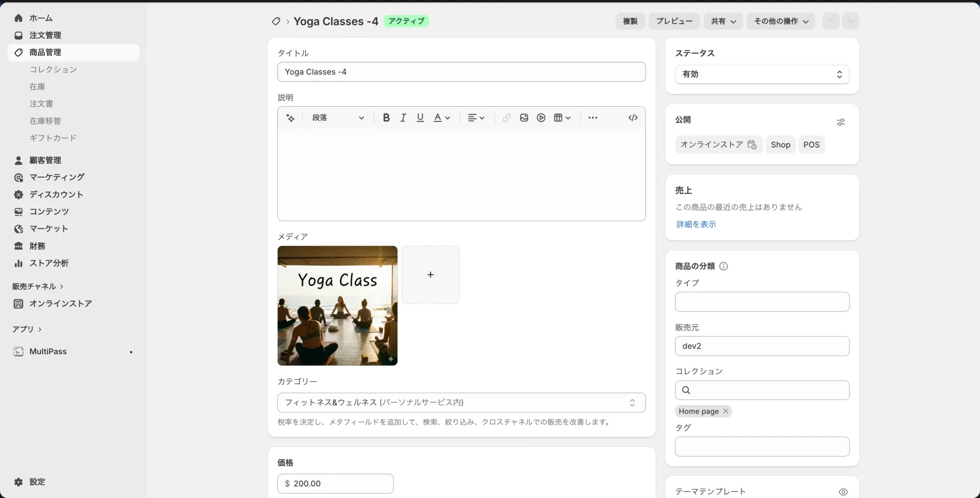Go to previous product with up arrow
This screenshot has height=498, width=980.
pos(831,21)
